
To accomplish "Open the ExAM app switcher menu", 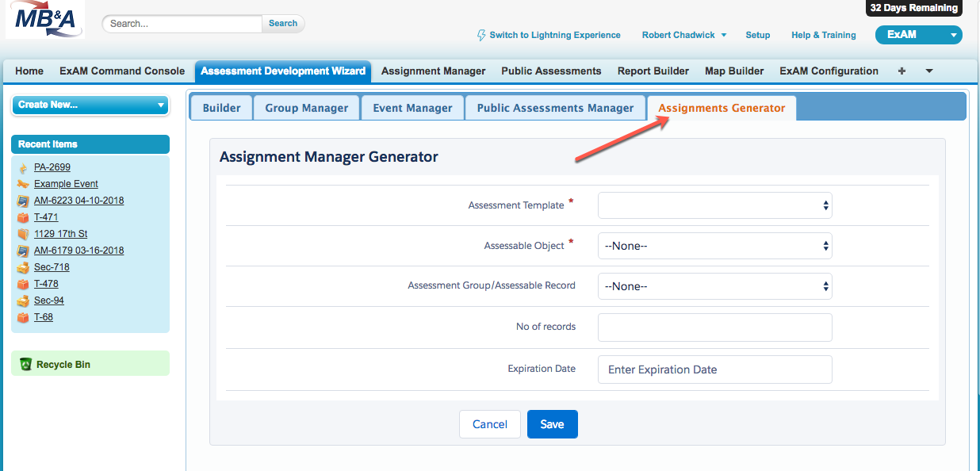I will (x=918, y=35).
